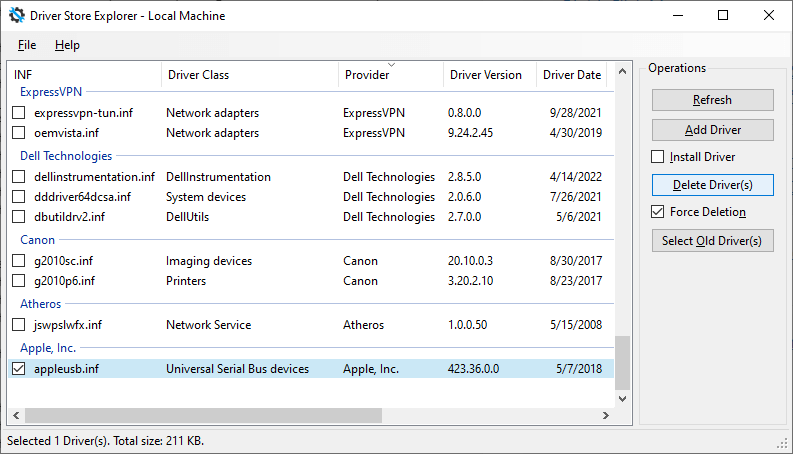Screen dimensions: 793x454
Task: Open the File menu
Action: (27, 45)
